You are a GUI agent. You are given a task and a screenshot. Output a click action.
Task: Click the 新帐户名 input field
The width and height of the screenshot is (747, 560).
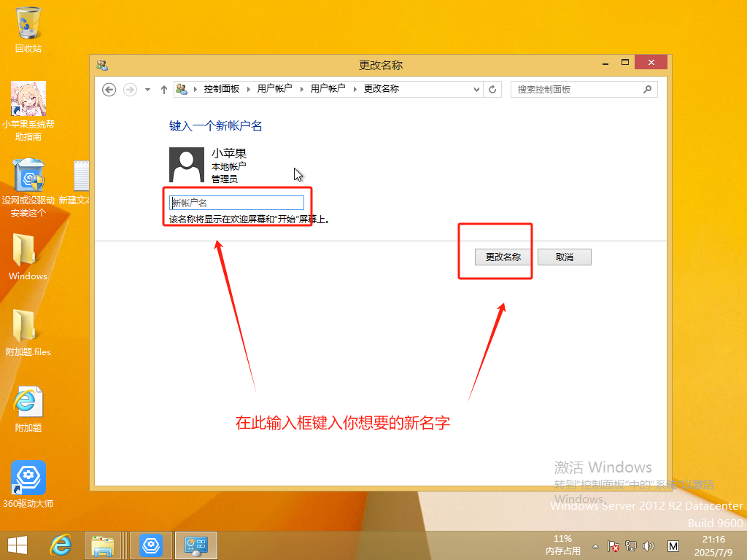click(237, 203)
